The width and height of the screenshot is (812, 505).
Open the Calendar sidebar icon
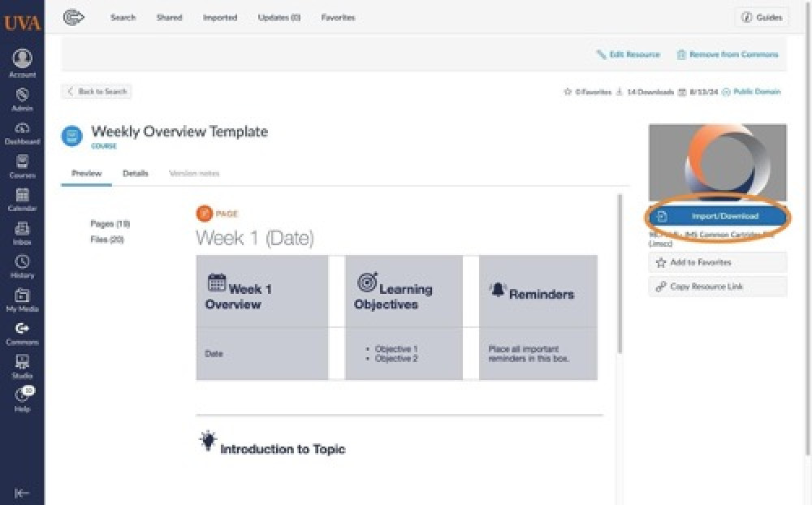tap(22, 200)
